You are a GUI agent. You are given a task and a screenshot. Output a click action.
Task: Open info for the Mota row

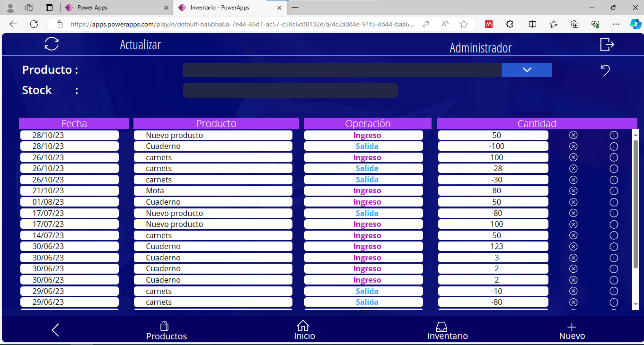point(614,191)
